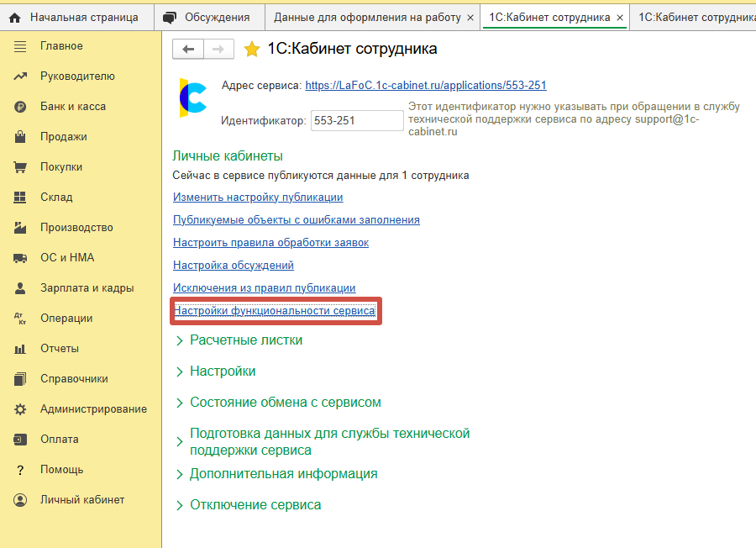This screenshot has width=756, height=548.
Task: Click Исключения из правил публикации link
Action: pyautogui.click(x=265, y=288)
